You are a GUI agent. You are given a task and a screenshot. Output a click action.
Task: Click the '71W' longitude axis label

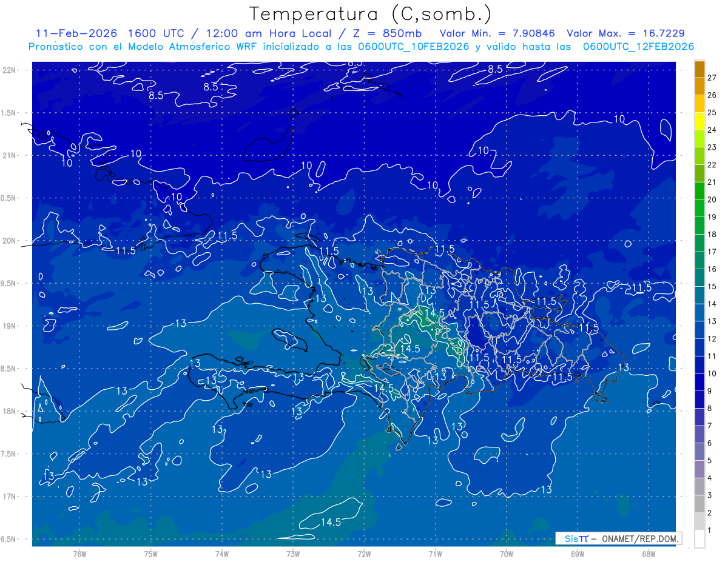pyautogui.click(x=435, y=554)
